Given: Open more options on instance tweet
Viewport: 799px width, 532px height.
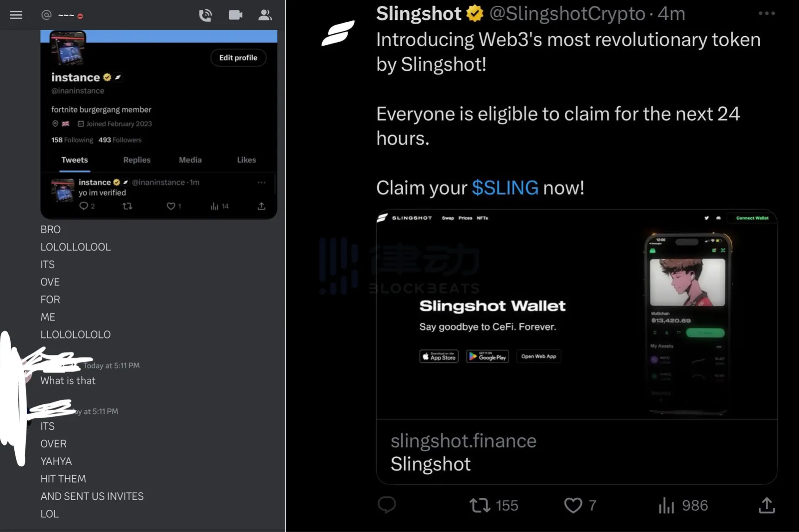Looking at the screenshot, I should pos(262,182).
